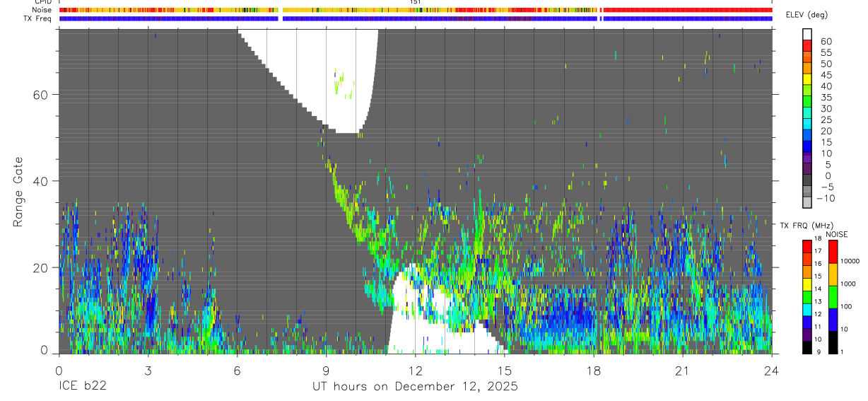Click the 151 CPID value above the plot
The image size is (868, 401).
(415, 2)
